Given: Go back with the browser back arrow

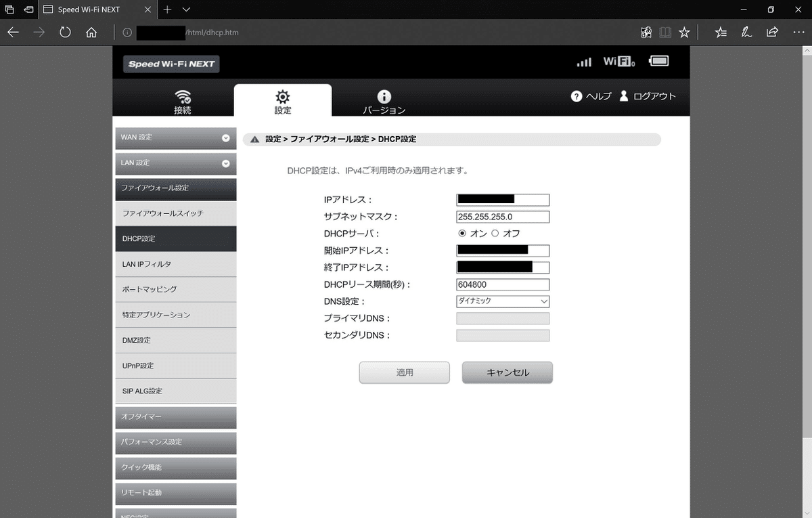Looking at the screenshot, I should pos(14,33).
